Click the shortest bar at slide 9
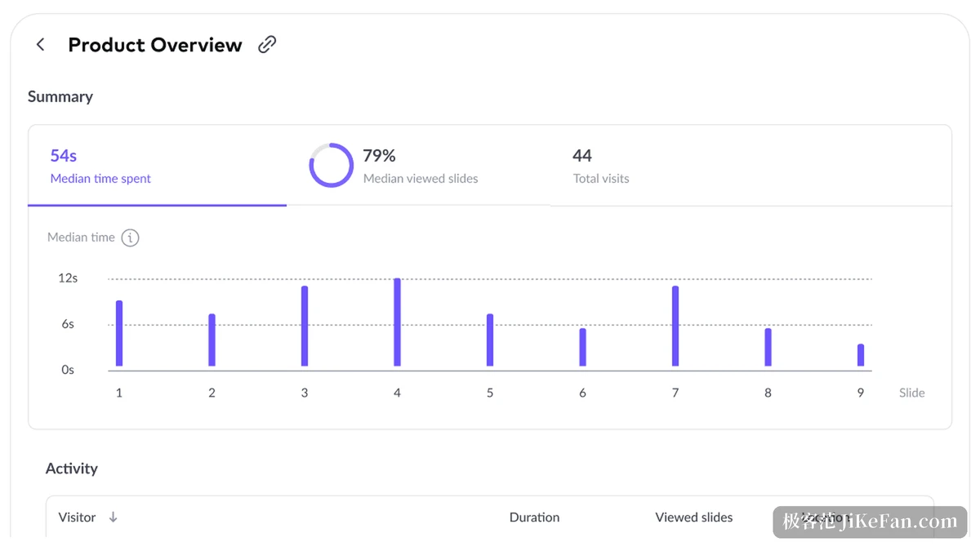Screen dimensions: 980x551 [x=861, y=355]
